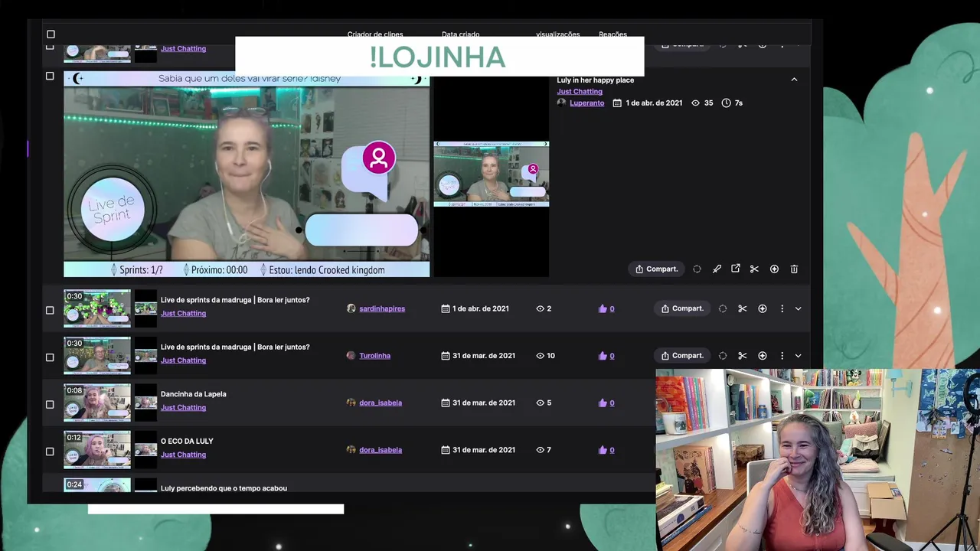The width and height of the screenshot is (980, 551).
Task: Sort by Data criado column header
Action: (x=460, y=34)
